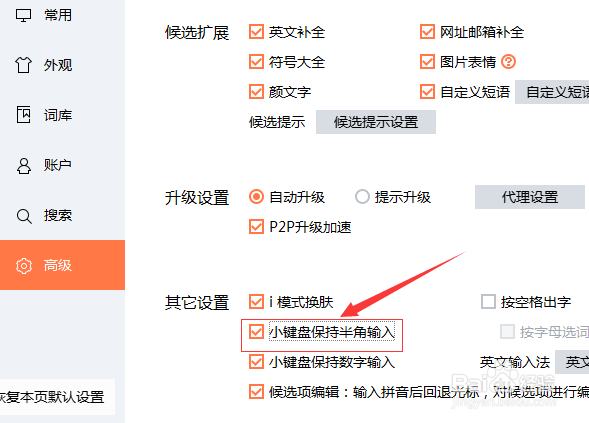The width and height of the screenshot is (589, 423).
Task: Click 恢复本页默认设置 button
Action: [52, 397]
